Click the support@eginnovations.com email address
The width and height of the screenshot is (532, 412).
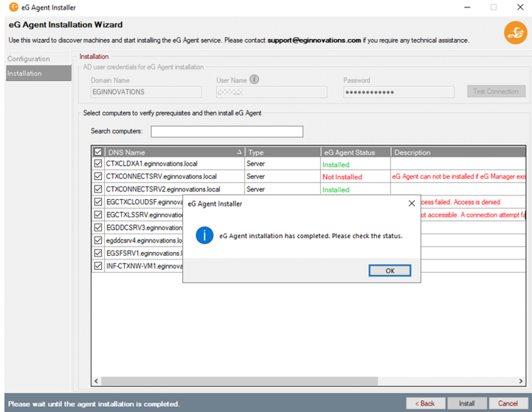314,41
